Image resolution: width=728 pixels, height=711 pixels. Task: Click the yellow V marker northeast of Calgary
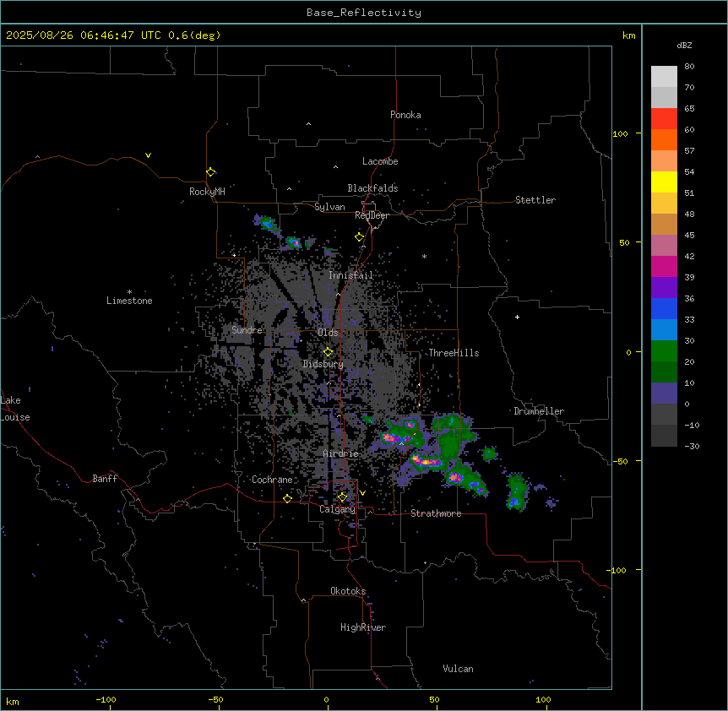(362, 493)
